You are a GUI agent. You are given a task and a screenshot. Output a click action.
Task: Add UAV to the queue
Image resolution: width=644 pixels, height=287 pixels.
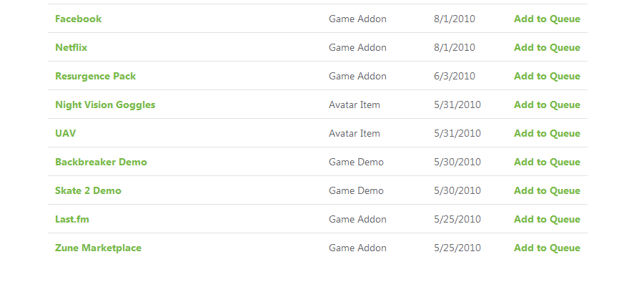pyautogui.click(x=547, y=134)
